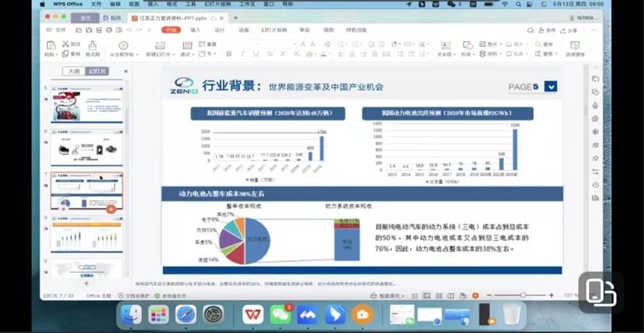Viewport: 644px width, 333px height.
Task: Click the Undo arrow in quick access toolbar
Action: click(x=130, y=30)
